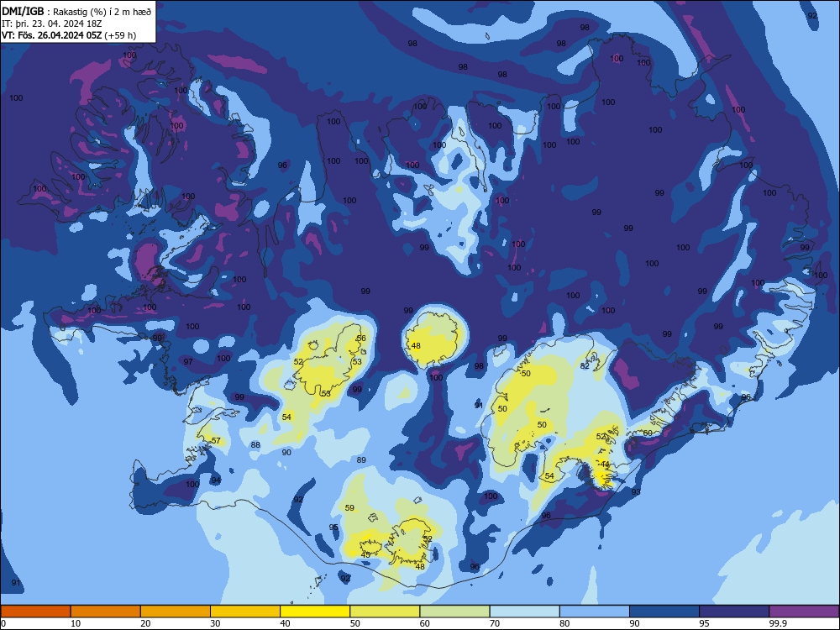The height and width of the screenshot is (630, 840).
Task: Click the '59' humidity value on the map
Action: pos(349,508)
